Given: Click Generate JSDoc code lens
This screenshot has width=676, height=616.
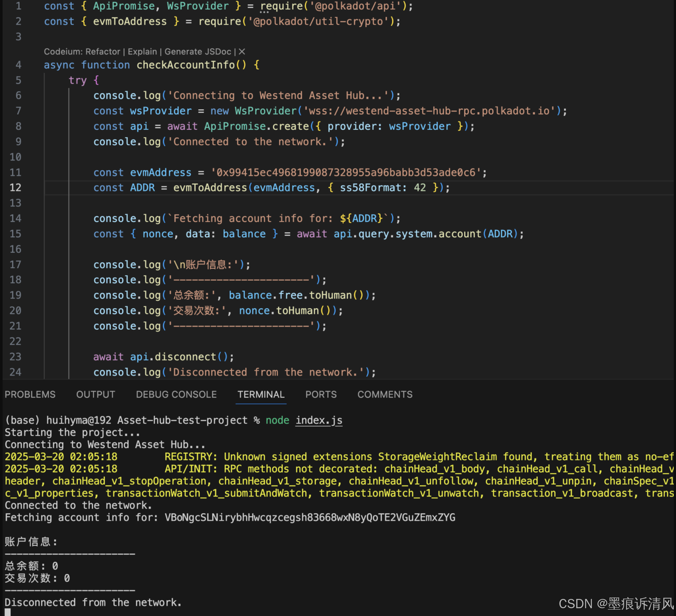Looking at the screenshot, I should [198, 52].
